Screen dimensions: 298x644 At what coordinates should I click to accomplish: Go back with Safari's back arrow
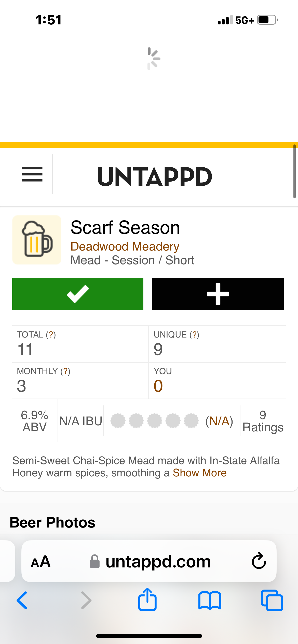click(22, 600)
